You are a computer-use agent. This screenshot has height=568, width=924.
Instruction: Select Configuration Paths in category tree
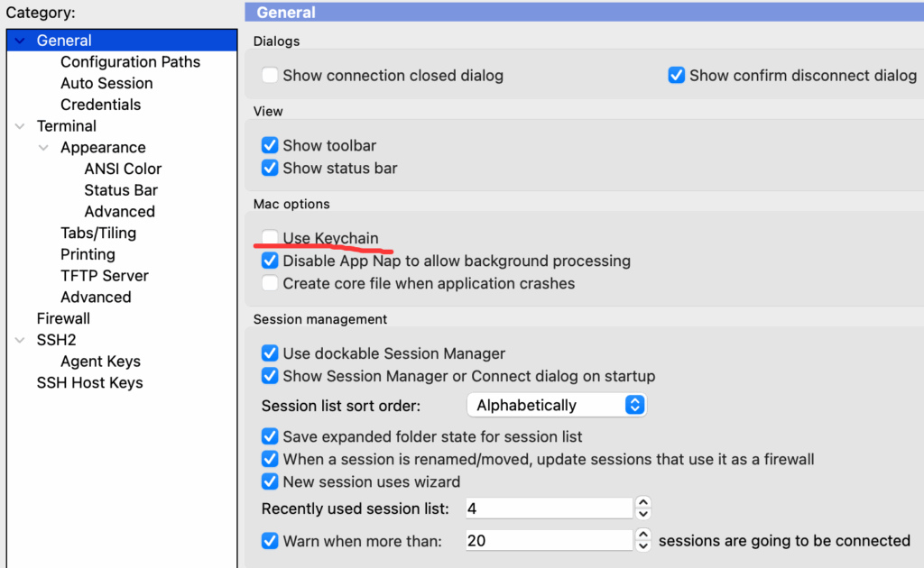pyautogui.click(x=130, y=62)
